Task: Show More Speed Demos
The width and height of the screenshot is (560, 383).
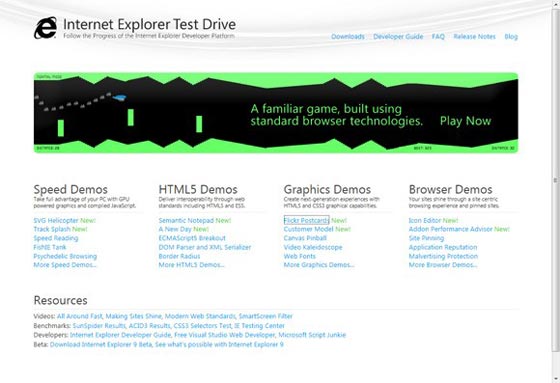Action: 65,265
